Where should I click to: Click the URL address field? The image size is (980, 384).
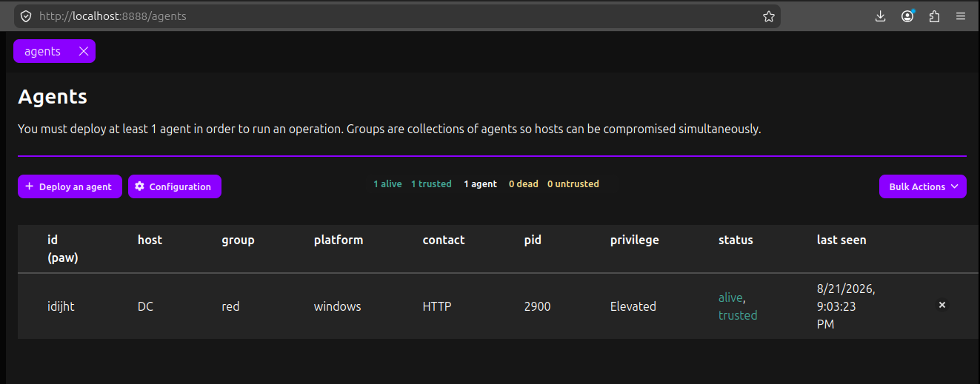[396, 16]
